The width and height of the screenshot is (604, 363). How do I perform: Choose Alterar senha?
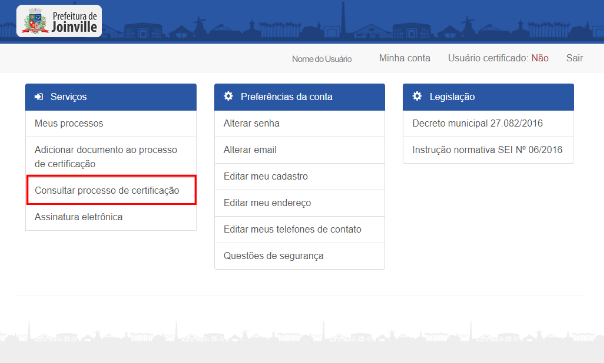tap(299, 123)
